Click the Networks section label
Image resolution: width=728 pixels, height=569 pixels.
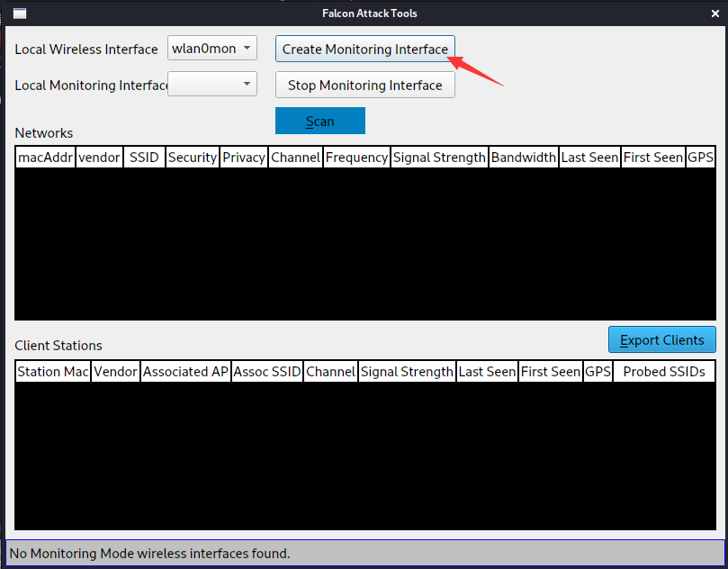pyautogui.click(x=43, y=133)
